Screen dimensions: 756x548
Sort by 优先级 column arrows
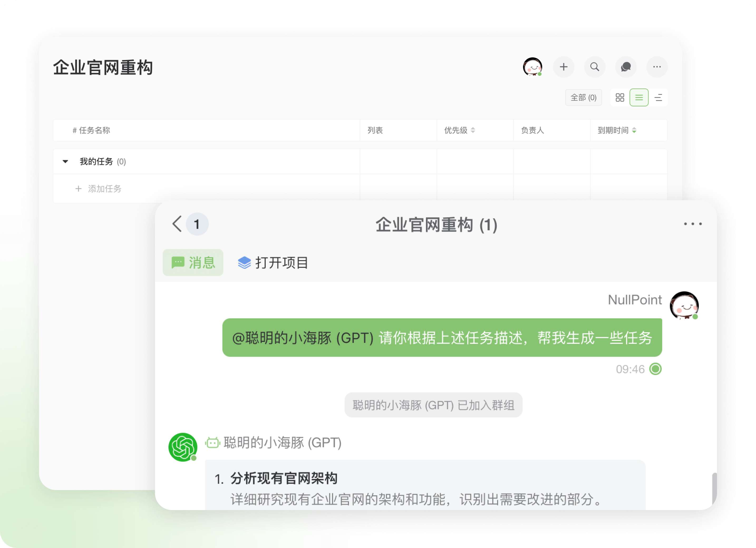click(x=473, y=130)
